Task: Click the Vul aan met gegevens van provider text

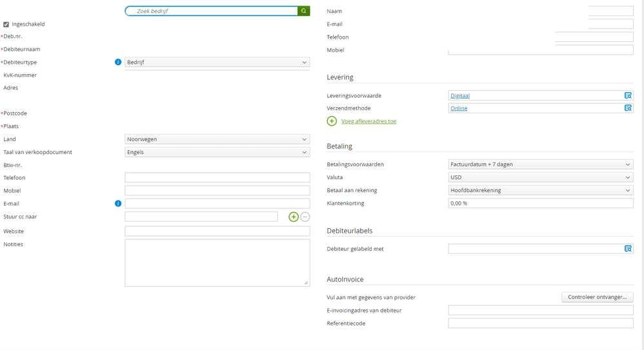Action: tap(371, 297)
